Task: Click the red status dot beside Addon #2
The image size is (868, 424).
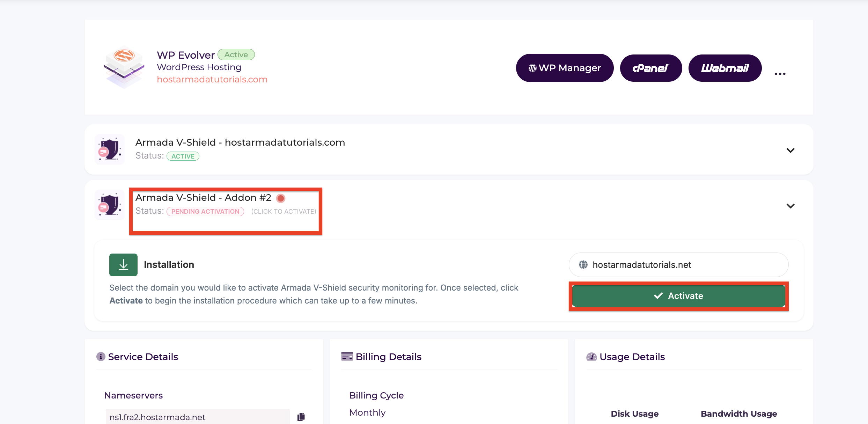Action: [x=281, y=198]
